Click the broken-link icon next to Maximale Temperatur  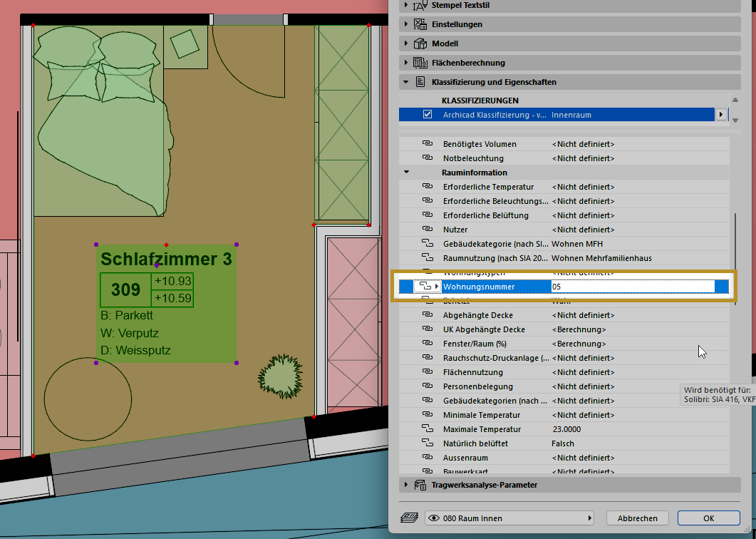(428, 429)
